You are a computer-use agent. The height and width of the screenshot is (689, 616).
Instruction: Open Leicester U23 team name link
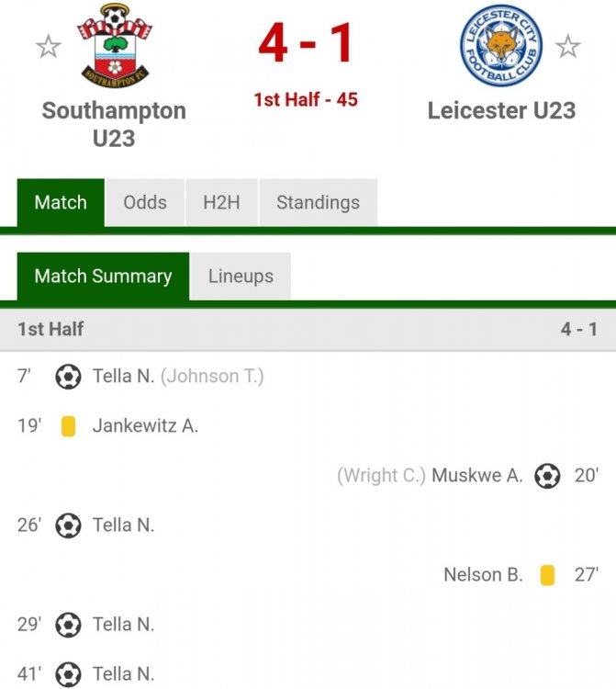point(501,111)
